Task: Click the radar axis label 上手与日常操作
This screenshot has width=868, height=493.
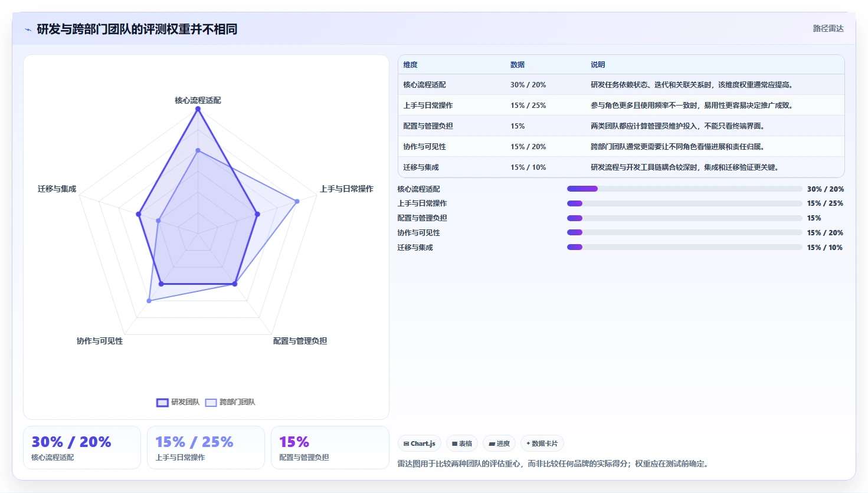Action: 346,189
